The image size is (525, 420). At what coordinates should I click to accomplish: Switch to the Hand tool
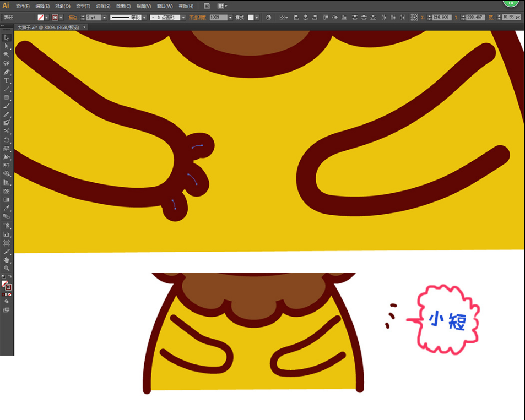point(7,259)
